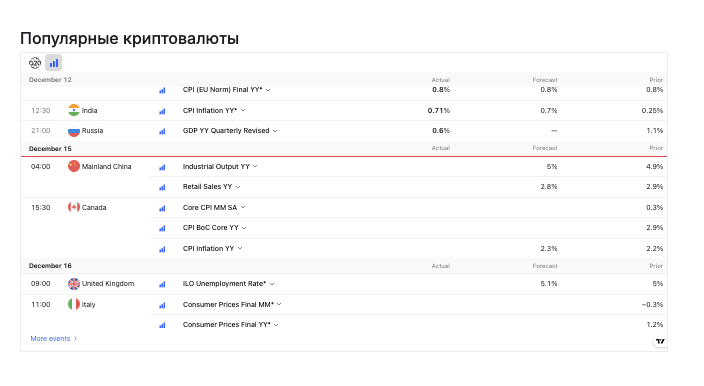704x386 pixels.
Task: Expand Retail Sales YY details
Action: (238, 187)
